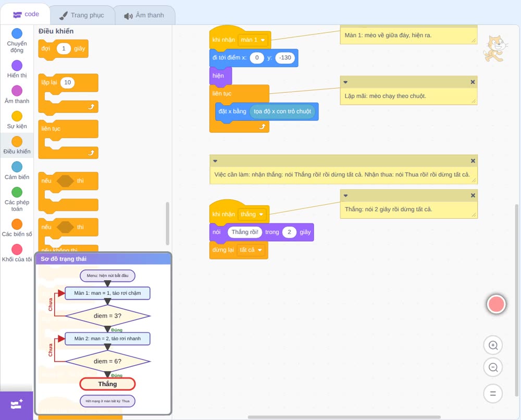The image size is (521, 420).
Task: Collapse the 'Việc cần làm' comment
Action: (215, 161)
